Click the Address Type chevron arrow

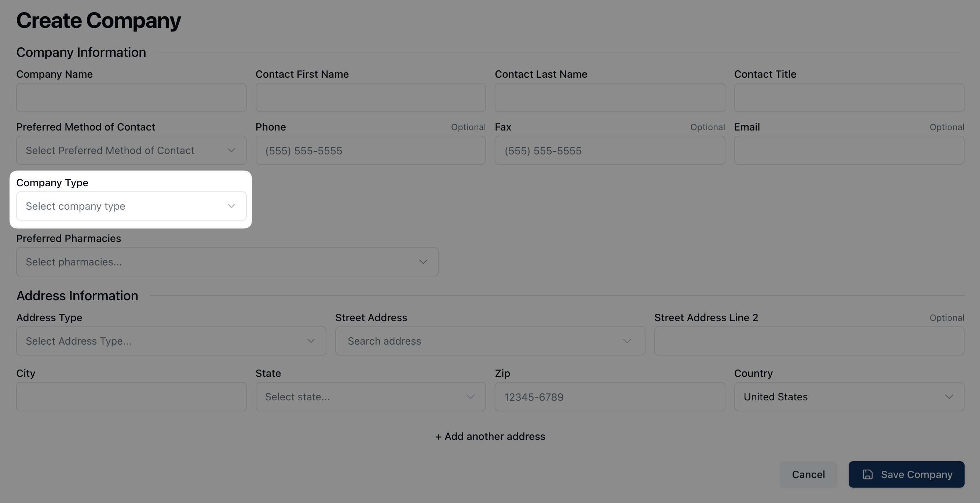tap(311, 341)
